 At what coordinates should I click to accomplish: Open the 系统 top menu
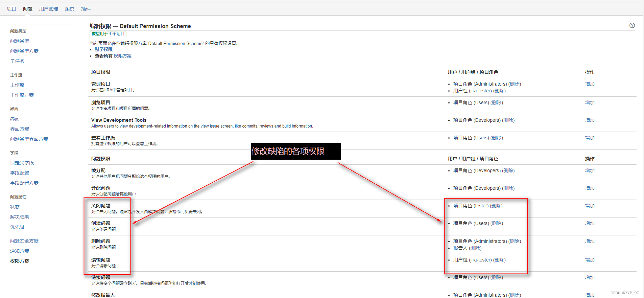70,9
